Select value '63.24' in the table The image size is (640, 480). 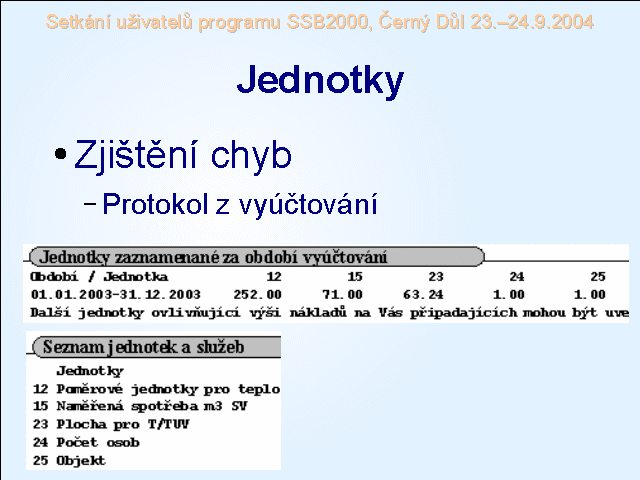[x=423, y=294]
